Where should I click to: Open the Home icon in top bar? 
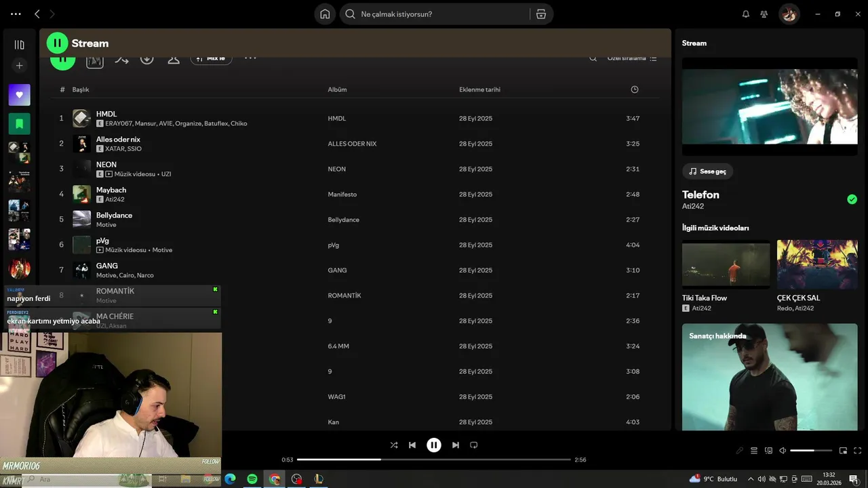point(325,14)
